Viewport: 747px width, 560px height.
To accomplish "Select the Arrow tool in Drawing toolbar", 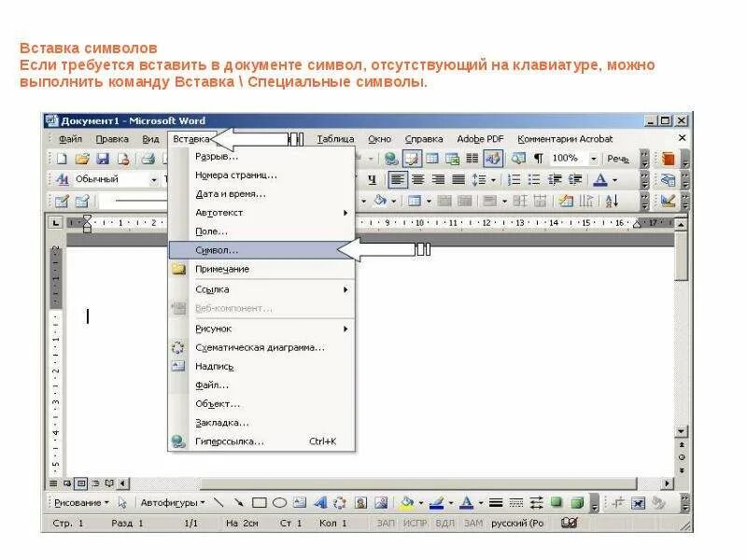I will (x=239, y=502).
